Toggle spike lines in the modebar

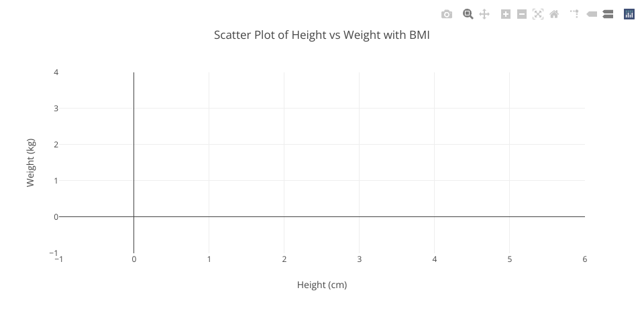(575, 14)
